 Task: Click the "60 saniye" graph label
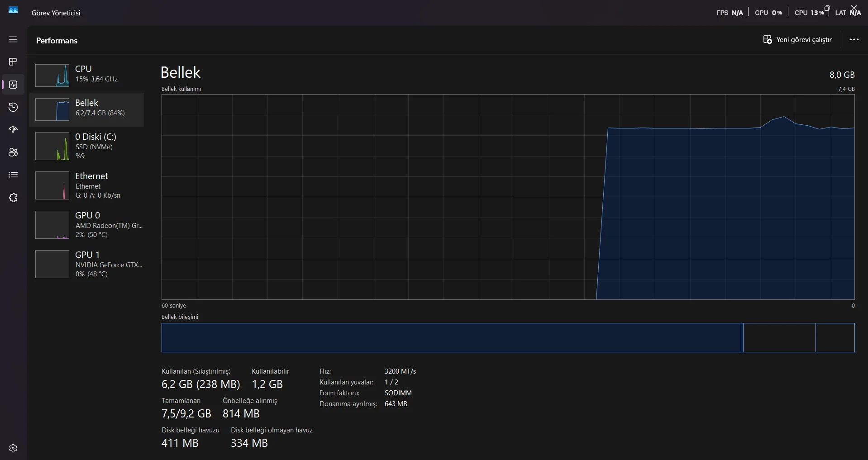[x=174, y=306]
